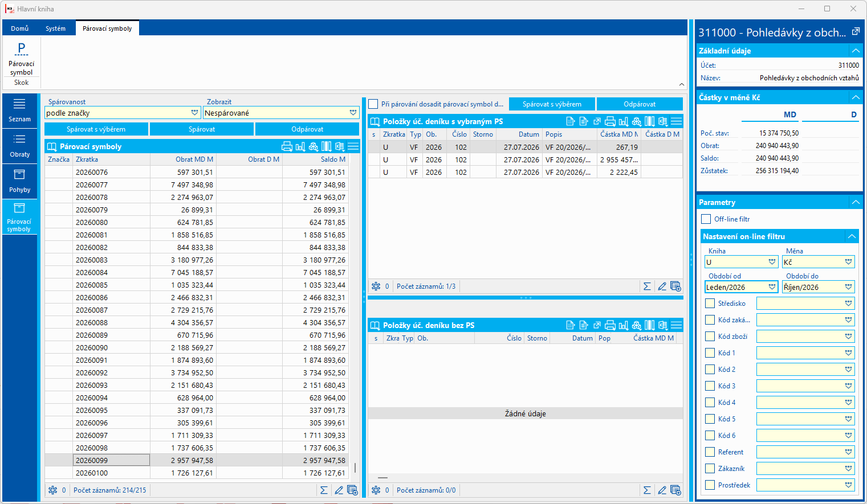Print the Párovací symbols table

[287, 146]
